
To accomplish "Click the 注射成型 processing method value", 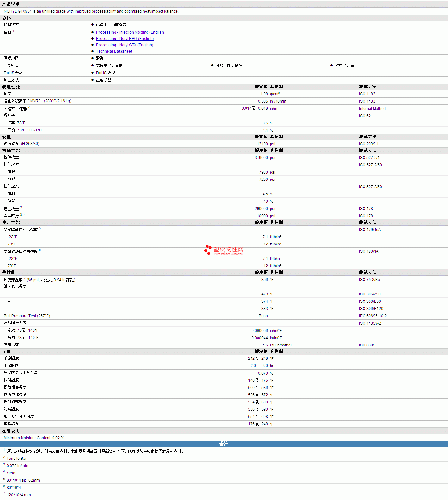I will (103, 80).
